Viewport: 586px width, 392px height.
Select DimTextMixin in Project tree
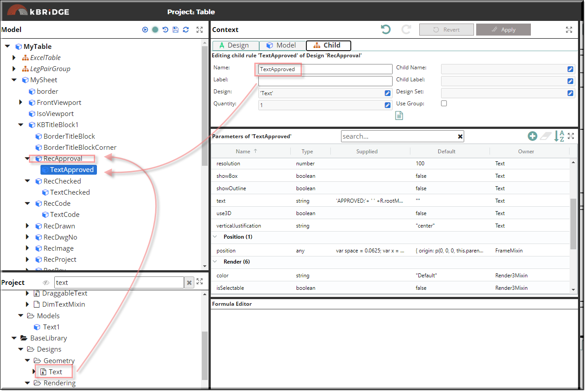click(64, 304)
